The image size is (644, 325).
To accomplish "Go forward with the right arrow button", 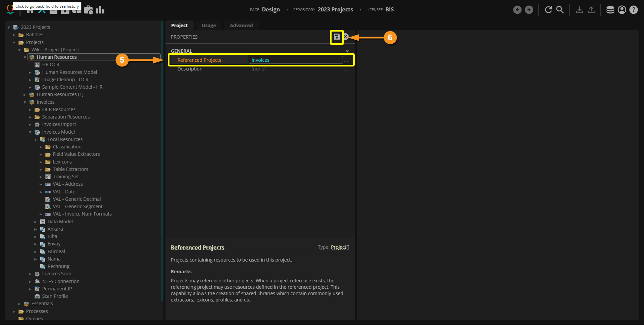I will pos(529,10).
